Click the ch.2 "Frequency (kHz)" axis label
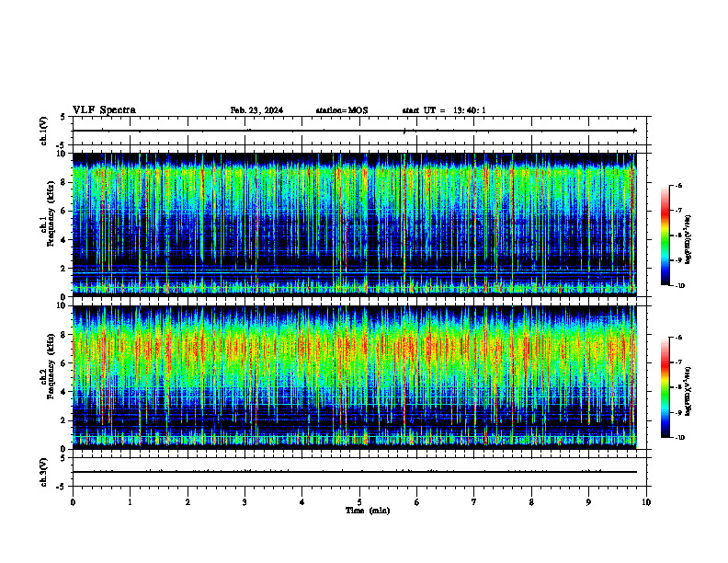This screenshot has height=563, width=728. [50, 366]
